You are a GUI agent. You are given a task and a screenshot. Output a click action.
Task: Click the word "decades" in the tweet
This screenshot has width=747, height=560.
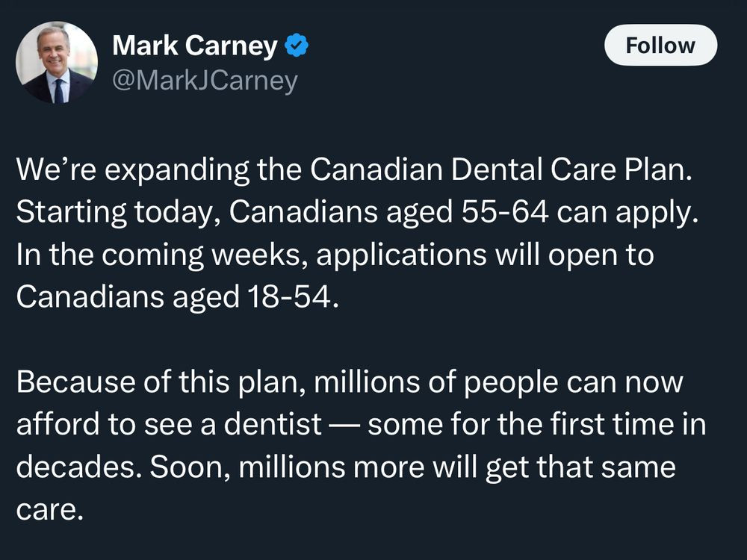[x=77, y=467]
